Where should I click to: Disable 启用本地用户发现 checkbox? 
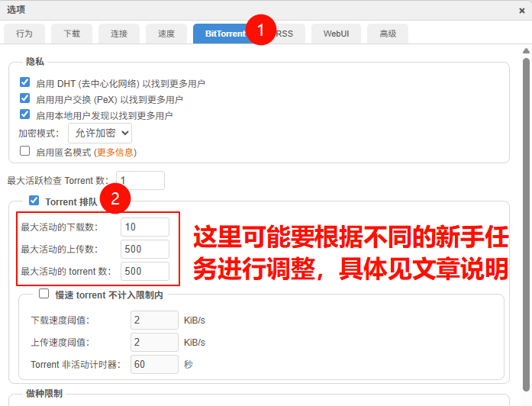pyautogui.click(x=24, y=114)
